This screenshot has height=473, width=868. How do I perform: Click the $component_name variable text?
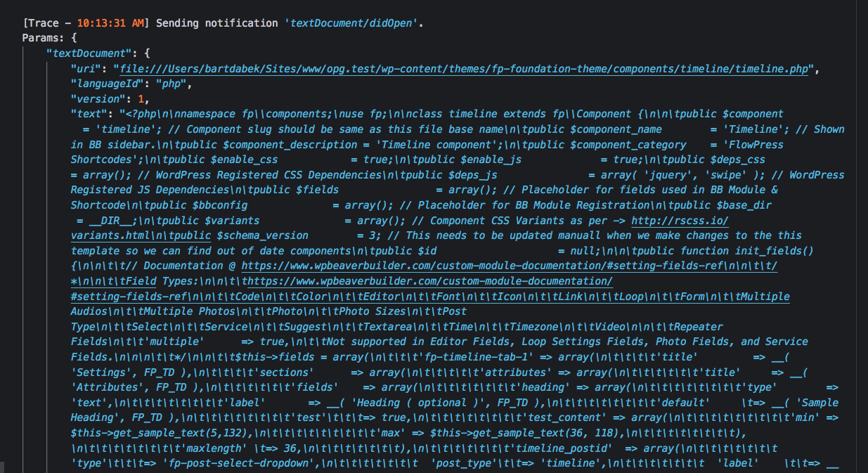(x=618, y=129)
